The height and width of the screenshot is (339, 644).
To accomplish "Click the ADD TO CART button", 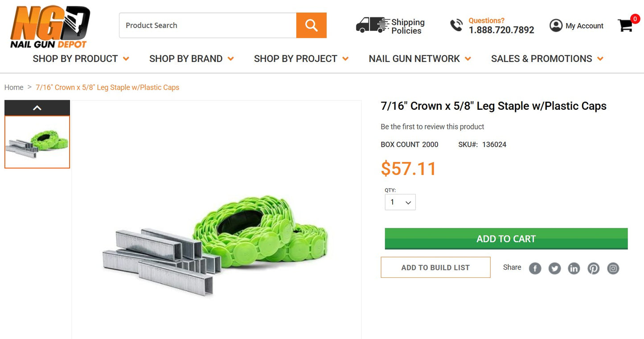I will tap(506, 239).
